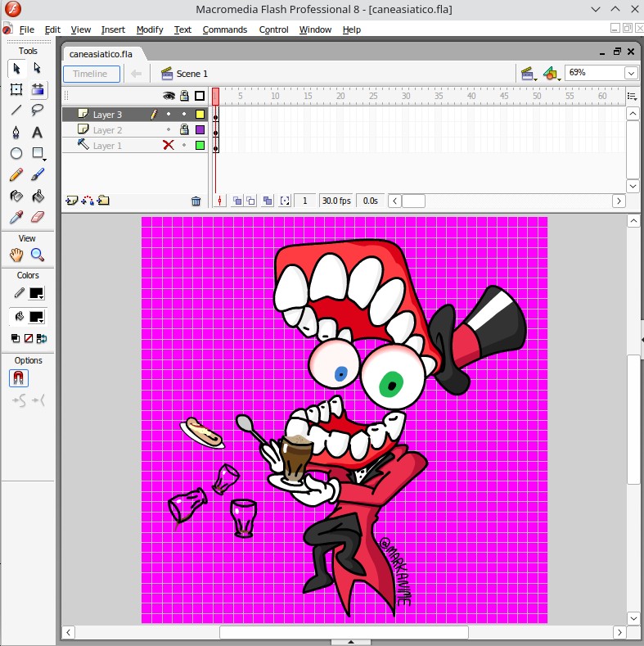Click Scene 1 label in edit bar
This screenshot has width=644, height=646.
[191, 74]
